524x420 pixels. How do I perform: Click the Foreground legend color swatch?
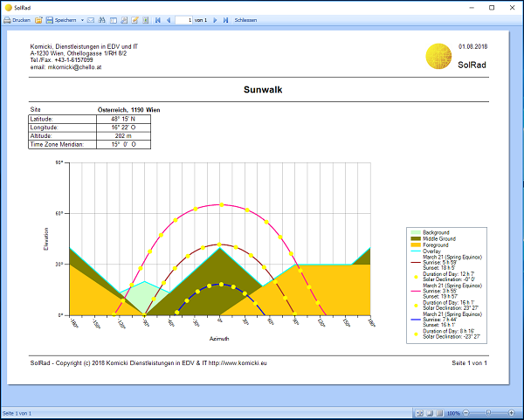pyautogui.click(x=417, y=244)
